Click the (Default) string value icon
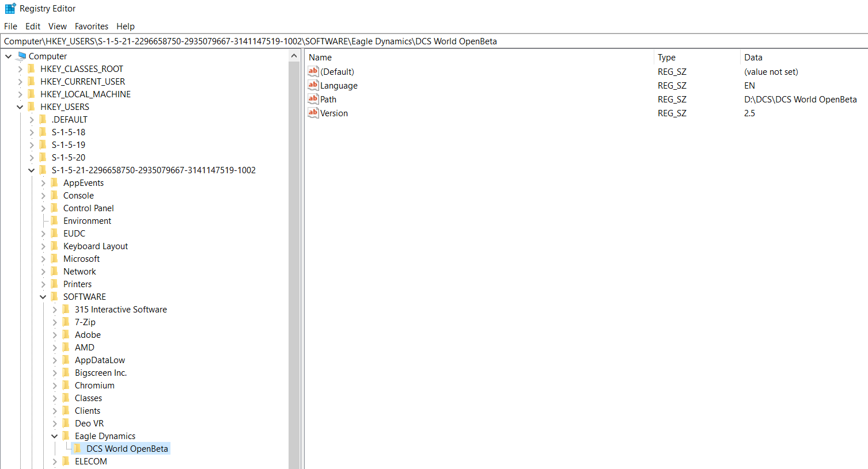868x469 pixels. point(313,71)
